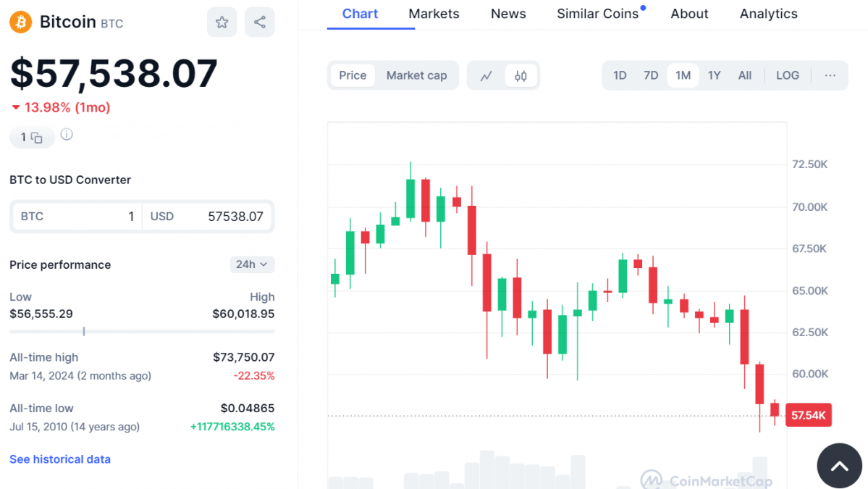Screen dimensions: 868x489
Task: Switch to candlestick chart icon
Action: pos(521,75)
